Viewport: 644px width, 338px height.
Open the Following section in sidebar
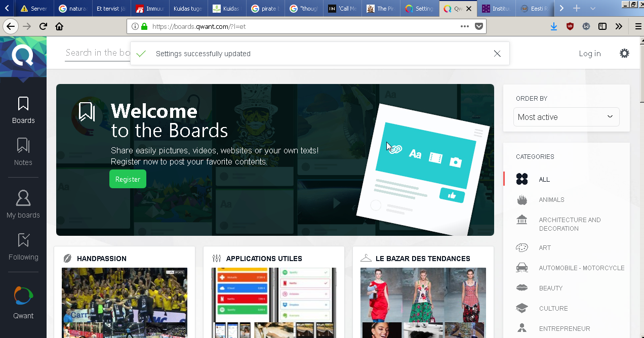click(x=23, y=246)
